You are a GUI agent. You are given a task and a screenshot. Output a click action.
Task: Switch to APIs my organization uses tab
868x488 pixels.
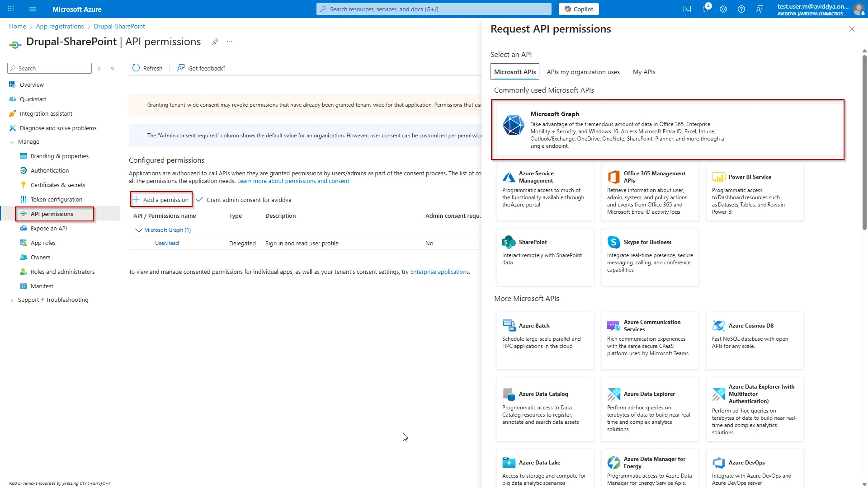pyautogui.click(x=583, y=72)
